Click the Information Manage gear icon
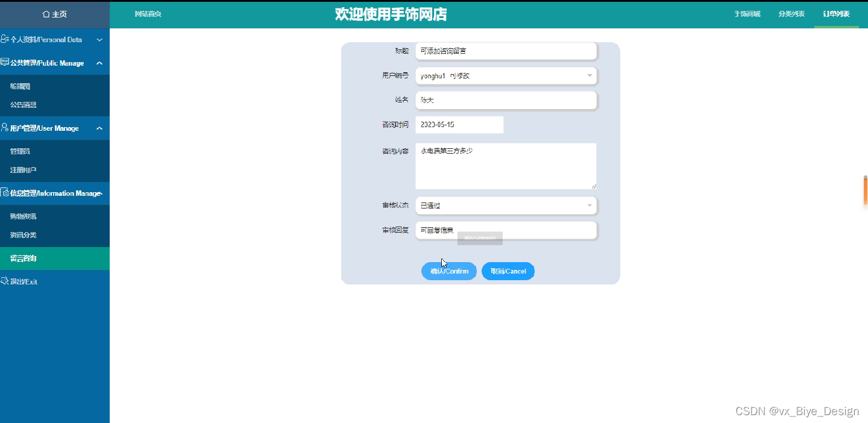This screenshot has width=868, height=423. [5, 193]
